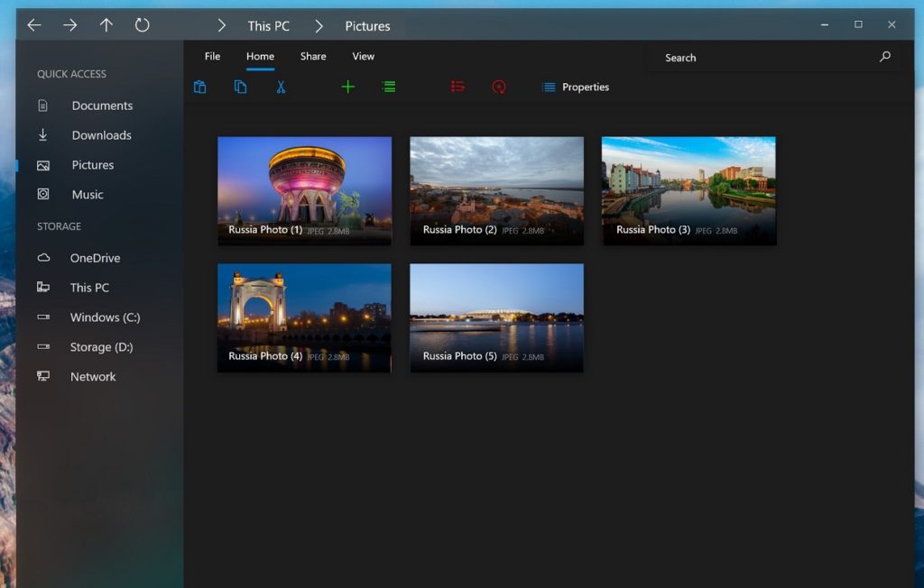Click the Copy icon
Screen dimensions: 924x588
point(240,87)
